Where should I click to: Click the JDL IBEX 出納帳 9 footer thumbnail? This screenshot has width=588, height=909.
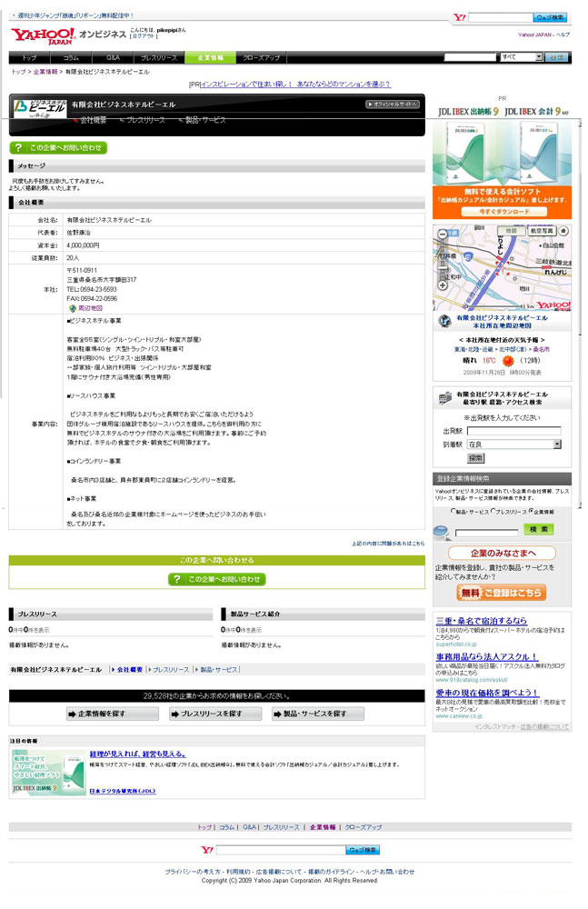(x=48, y=773)
